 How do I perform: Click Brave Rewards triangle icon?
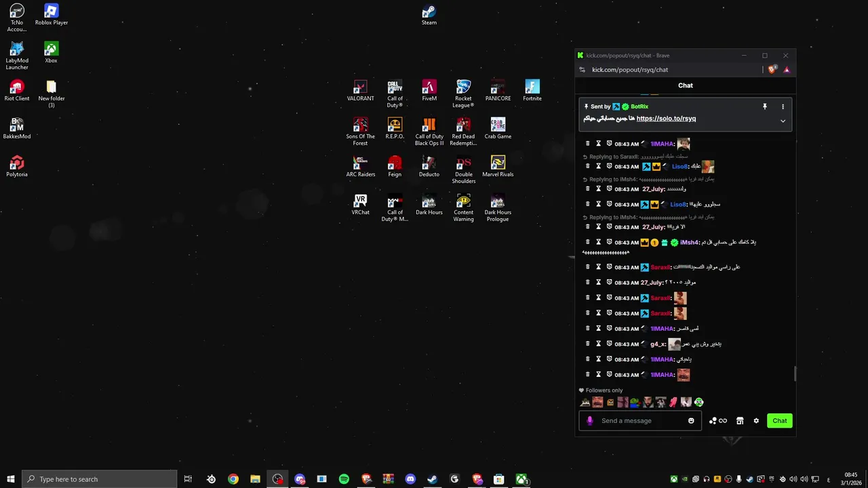[x=787, y=69]
